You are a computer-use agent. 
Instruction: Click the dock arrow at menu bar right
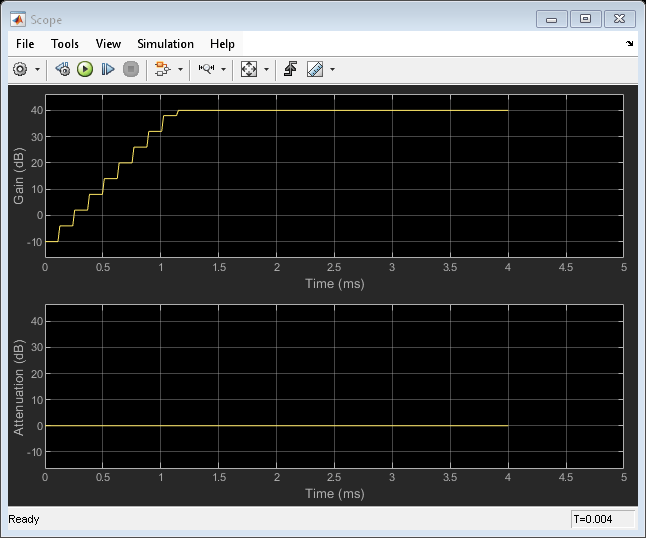click(x=629, y=44)
